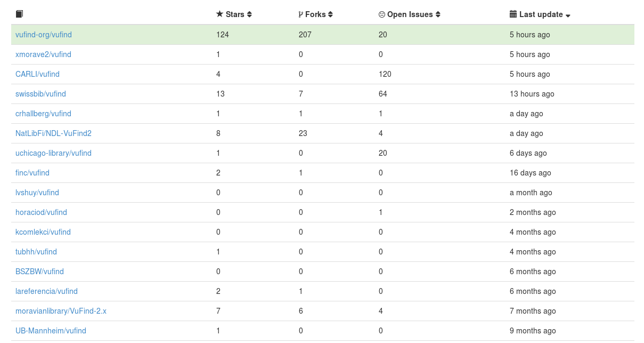Screen dimensions: 644x343
Task: Click the fork icon beside Forks
Action: pos(301,14)
